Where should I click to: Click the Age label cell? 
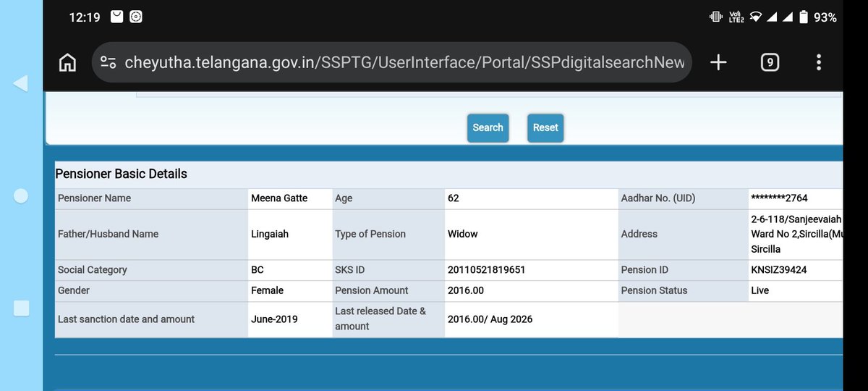(388, 198)
